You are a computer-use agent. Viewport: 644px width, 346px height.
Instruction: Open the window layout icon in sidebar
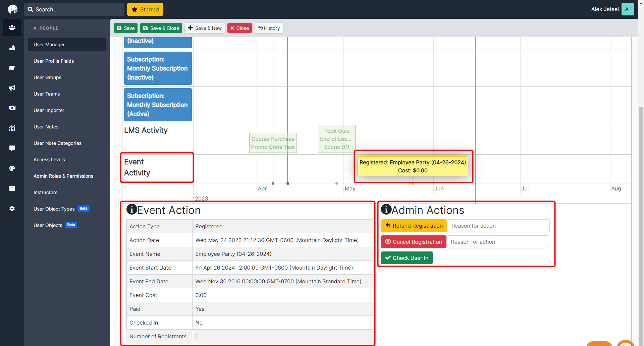pos(12,188)
